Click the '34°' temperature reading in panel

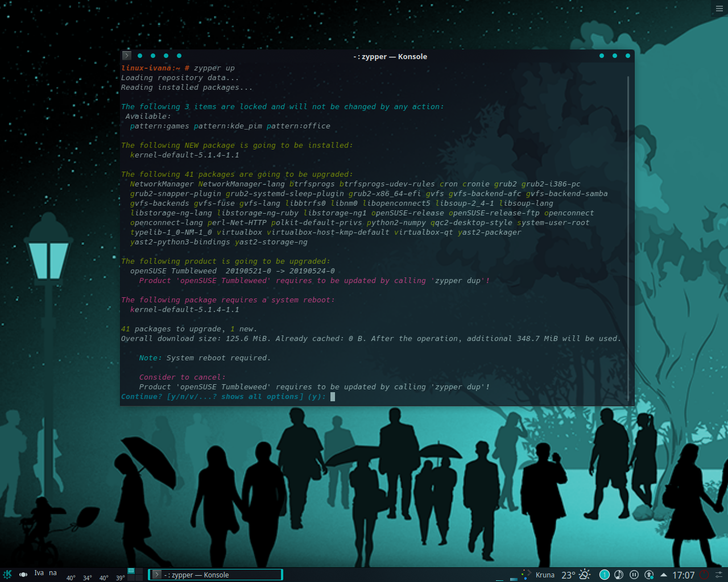point(88,578)
